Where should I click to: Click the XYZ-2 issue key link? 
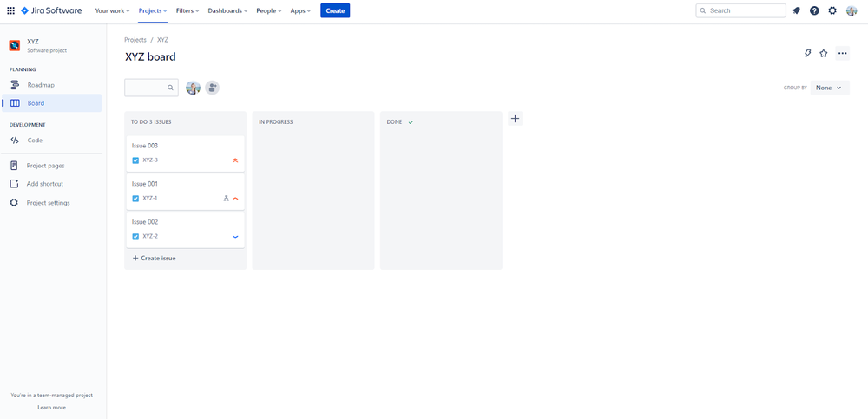pyautogui.click(x=150, y=236)
